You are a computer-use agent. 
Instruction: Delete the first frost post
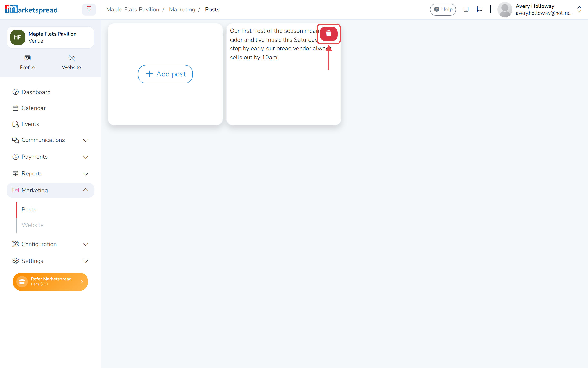click(x=329, y=34)
